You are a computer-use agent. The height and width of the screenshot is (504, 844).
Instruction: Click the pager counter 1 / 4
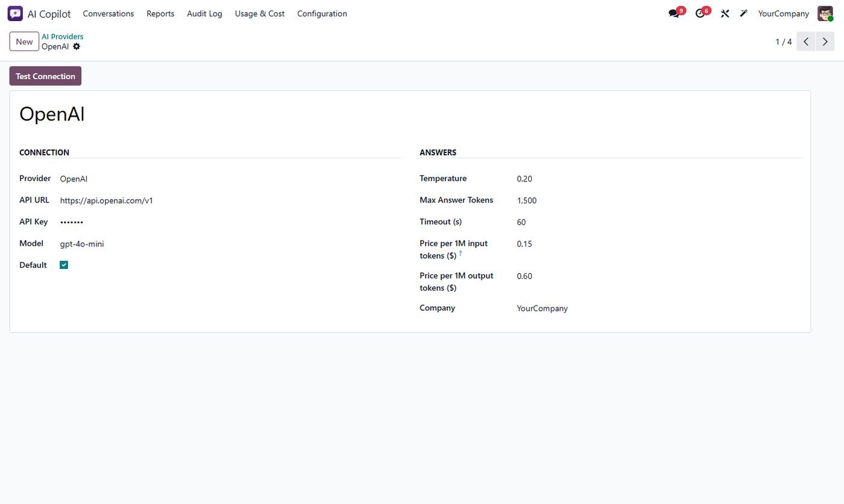pyautogui.click(x=784, y=42)
